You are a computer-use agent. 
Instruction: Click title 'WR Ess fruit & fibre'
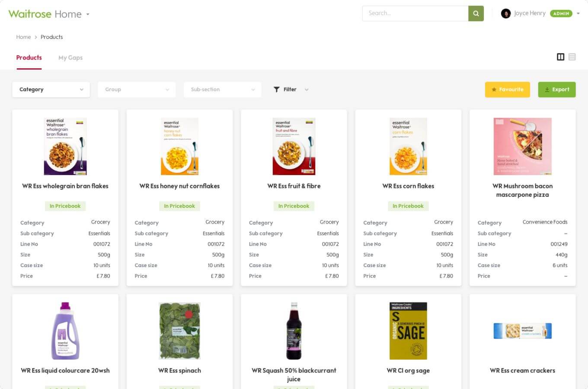294,186
